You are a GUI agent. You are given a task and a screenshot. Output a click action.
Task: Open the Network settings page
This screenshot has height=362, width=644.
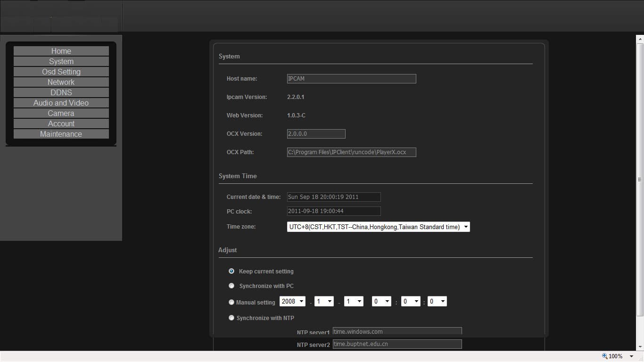pos(61,82)
